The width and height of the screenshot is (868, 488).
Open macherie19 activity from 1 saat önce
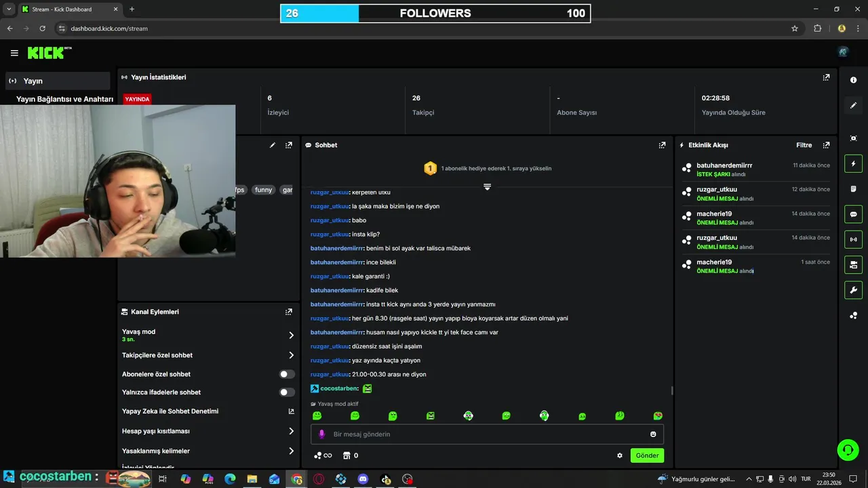point(756,266)
